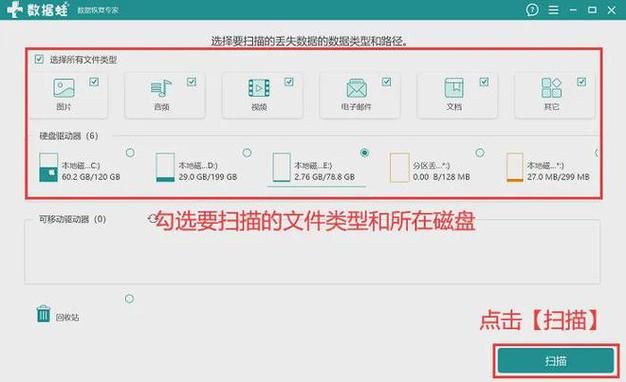Click the 2.76 GB/78.8 GB capacity text
Viewport: 626px width, 382px height.
(324, 177)
